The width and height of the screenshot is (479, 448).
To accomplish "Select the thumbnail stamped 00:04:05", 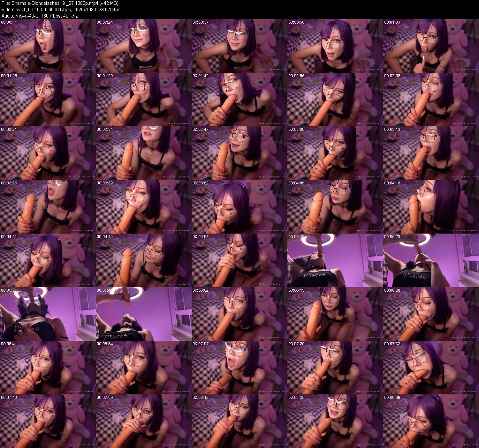I will pyautogui.click(x=335, y=207).
